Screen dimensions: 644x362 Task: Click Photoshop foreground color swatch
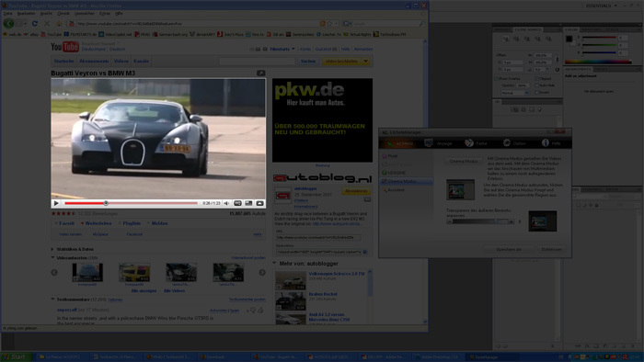pos(569,39)
